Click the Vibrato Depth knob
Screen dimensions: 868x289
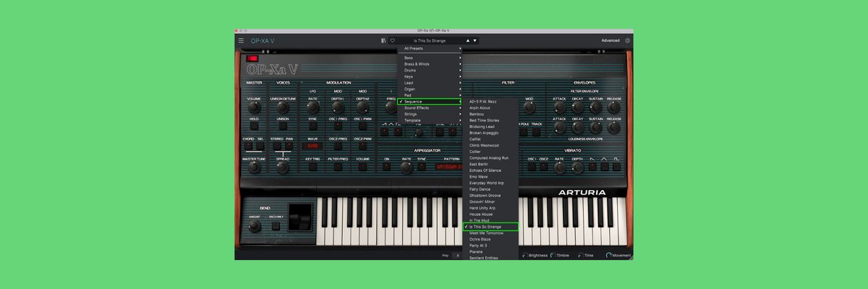coord(577,167)
